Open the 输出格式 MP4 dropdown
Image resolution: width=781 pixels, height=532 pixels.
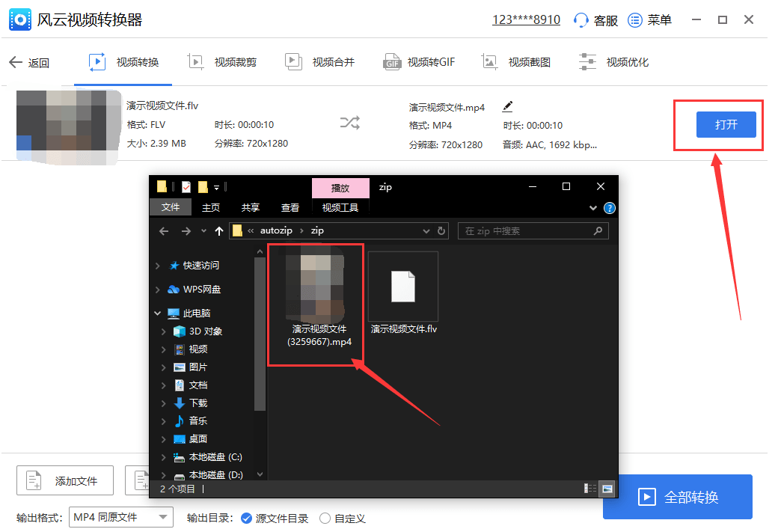pos(120,517)
